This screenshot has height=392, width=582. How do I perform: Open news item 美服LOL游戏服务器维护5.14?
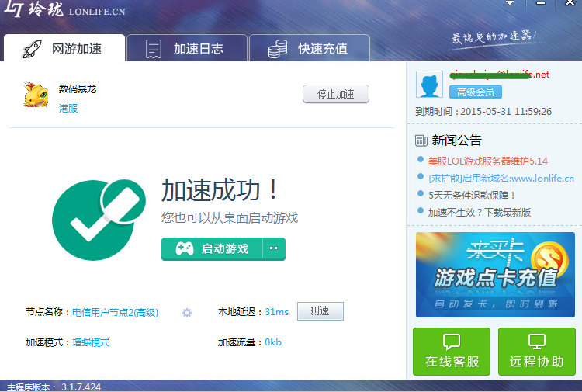pyautogui.click(x=488, y=161)
